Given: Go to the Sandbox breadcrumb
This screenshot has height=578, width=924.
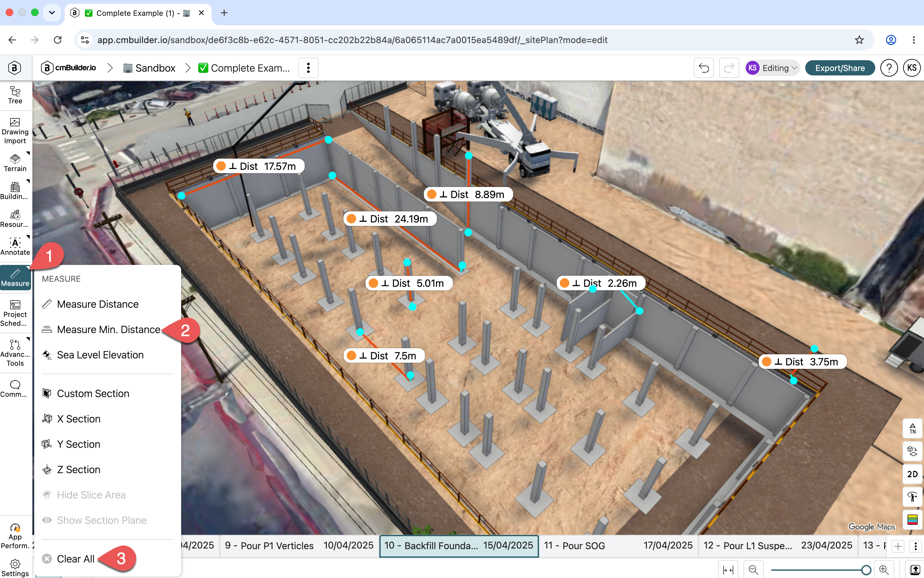Looking at the screenshot, I should (149, 68).
